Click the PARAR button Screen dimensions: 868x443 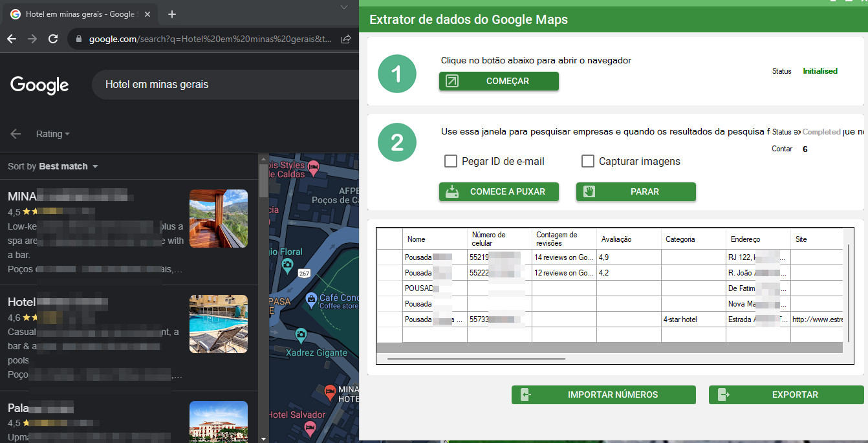tap(636, 191)
